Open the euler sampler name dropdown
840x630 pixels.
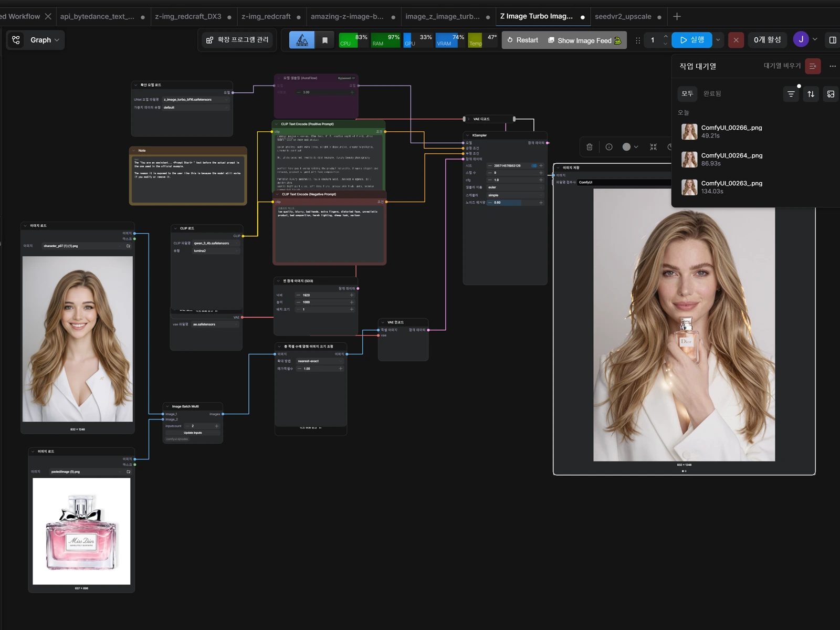[x=515, y=187]
